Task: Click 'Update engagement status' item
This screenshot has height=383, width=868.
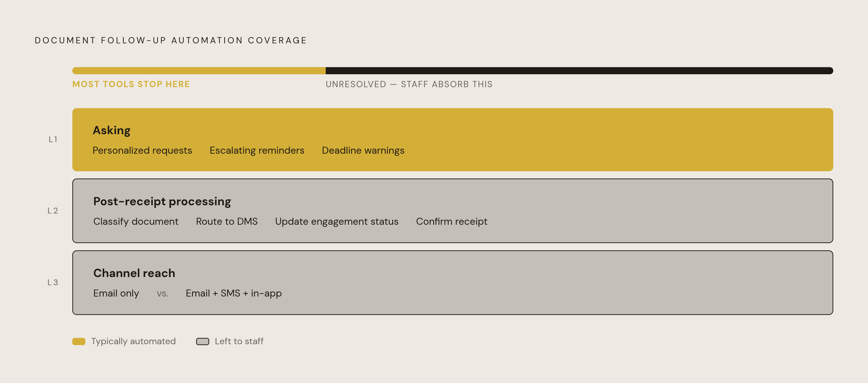Action: 337,221
